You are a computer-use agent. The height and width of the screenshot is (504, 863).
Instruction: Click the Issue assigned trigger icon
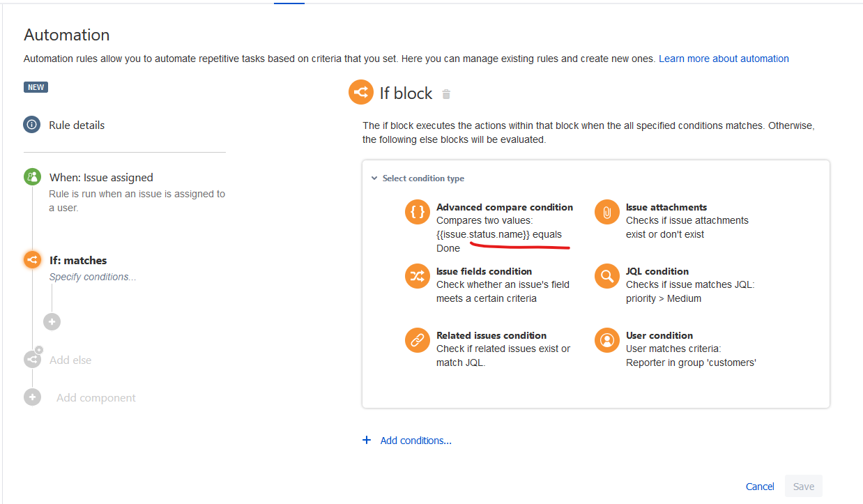31,177
